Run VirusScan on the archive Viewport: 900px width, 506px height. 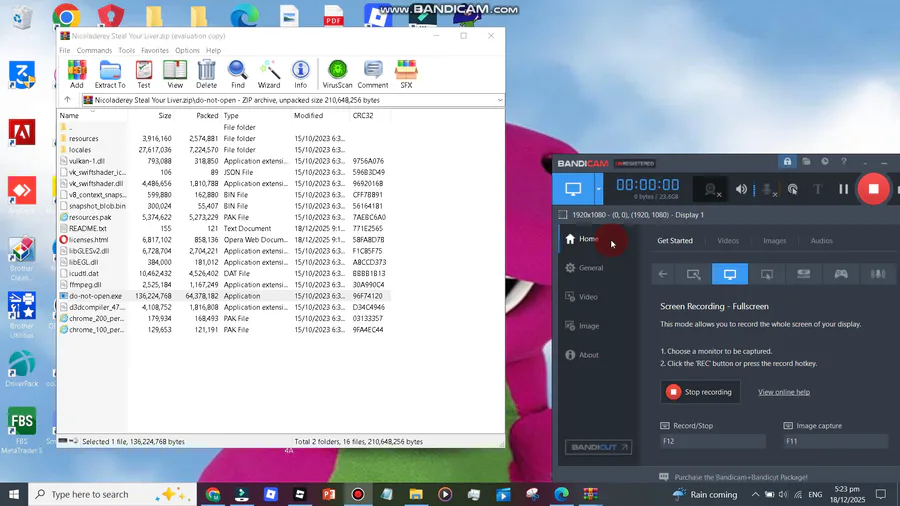(338, 74)
